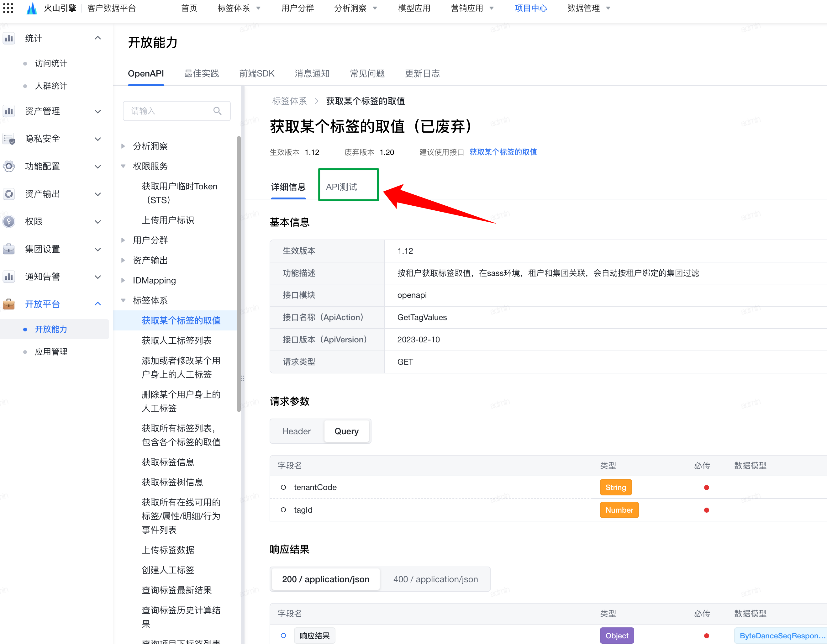Click the breadcrumb separator arrow icon

point(317,101)
